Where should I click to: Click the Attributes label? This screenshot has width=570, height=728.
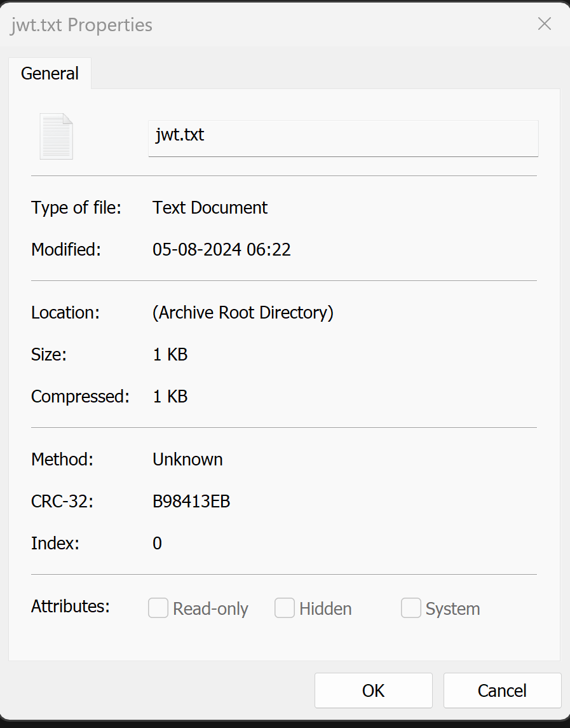(70, 607)
